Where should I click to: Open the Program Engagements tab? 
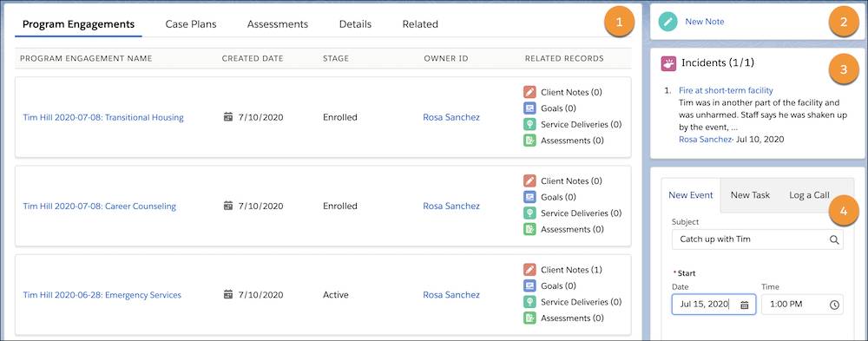(x=78, y=24)
